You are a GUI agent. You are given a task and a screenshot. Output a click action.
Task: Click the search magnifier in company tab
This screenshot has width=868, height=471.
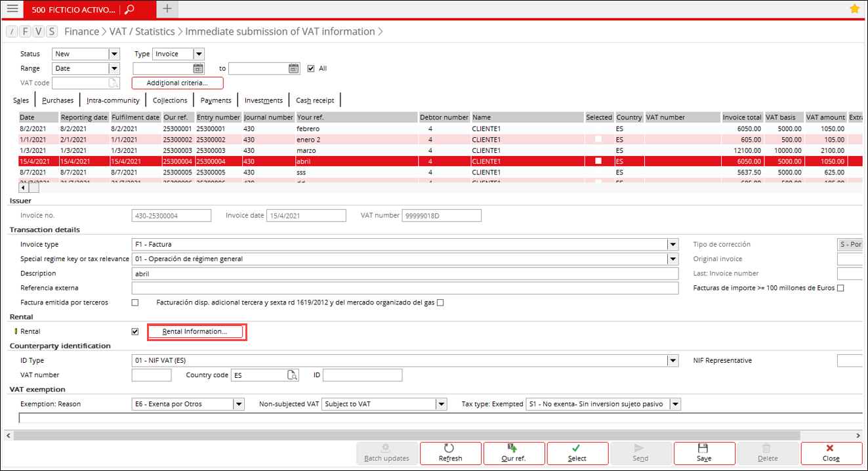tap(129, 9)
